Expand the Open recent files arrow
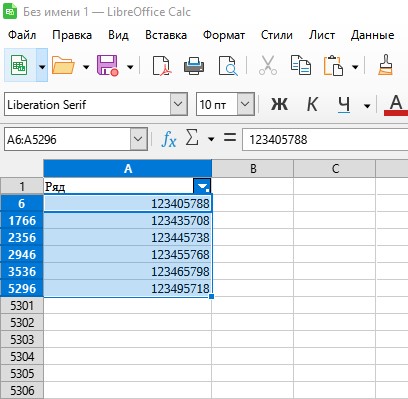 pos(86,67)
